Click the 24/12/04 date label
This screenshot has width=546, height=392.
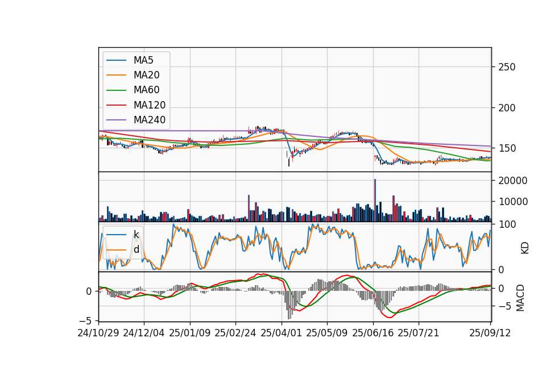144,333
